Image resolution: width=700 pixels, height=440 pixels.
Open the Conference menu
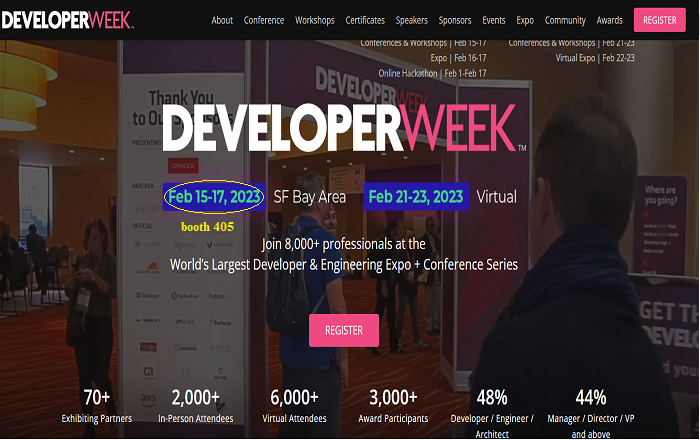point(264,21)
